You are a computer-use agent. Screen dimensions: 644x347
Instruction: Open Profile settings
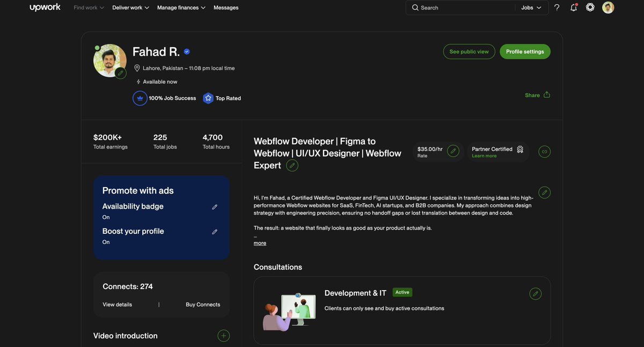[525, 51]
